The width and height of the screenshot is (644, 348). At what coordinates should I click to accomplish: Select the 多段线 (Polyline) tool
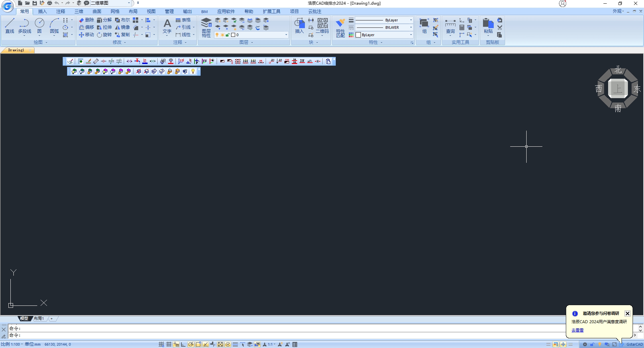click(24, 26)
